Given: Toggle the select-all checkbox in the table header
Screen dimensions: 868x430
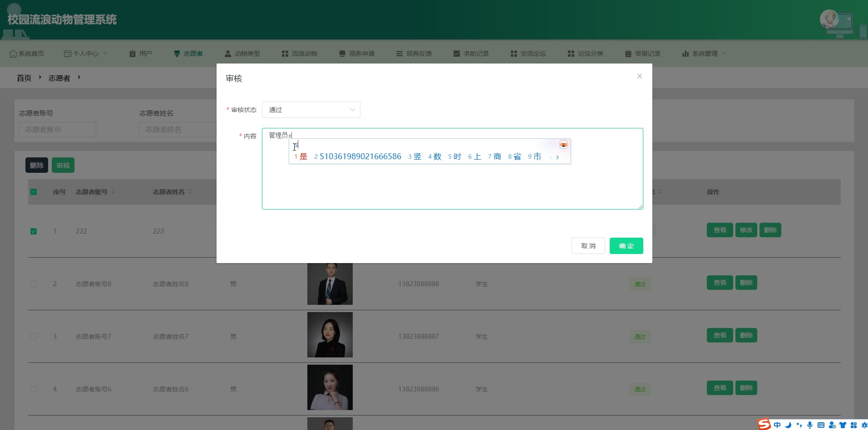Looking at the screenshot, I should click(x=34, y=192).
